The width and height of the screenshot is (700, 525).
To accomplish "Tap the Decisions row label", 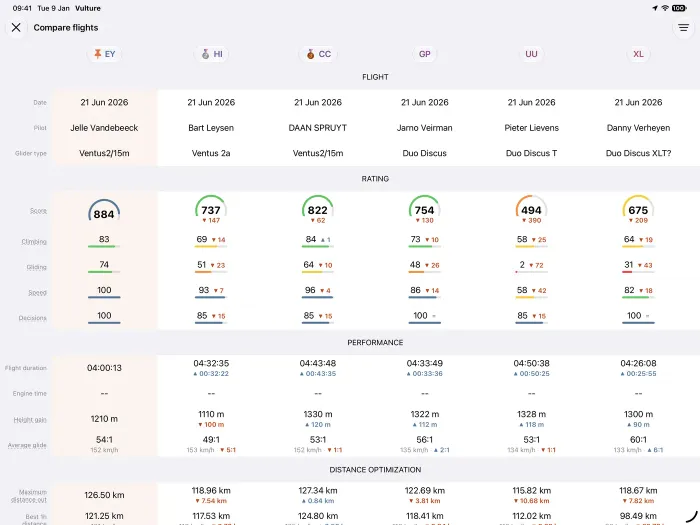I will click(33, 318).
